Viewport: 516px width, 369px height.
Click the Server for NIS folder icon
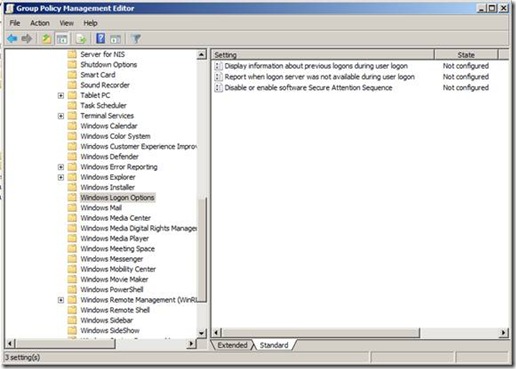pos(72,54)
